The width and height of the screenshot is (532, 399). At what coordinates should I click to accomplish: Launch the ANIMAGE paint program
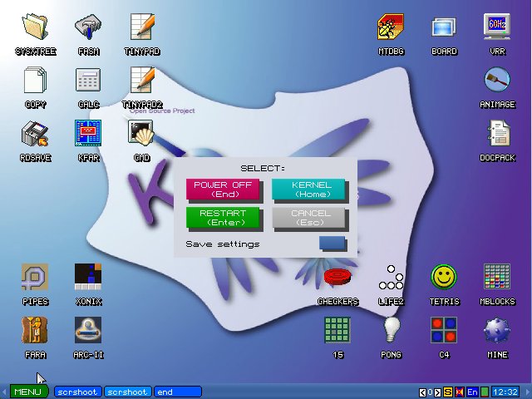click(497, 81)
